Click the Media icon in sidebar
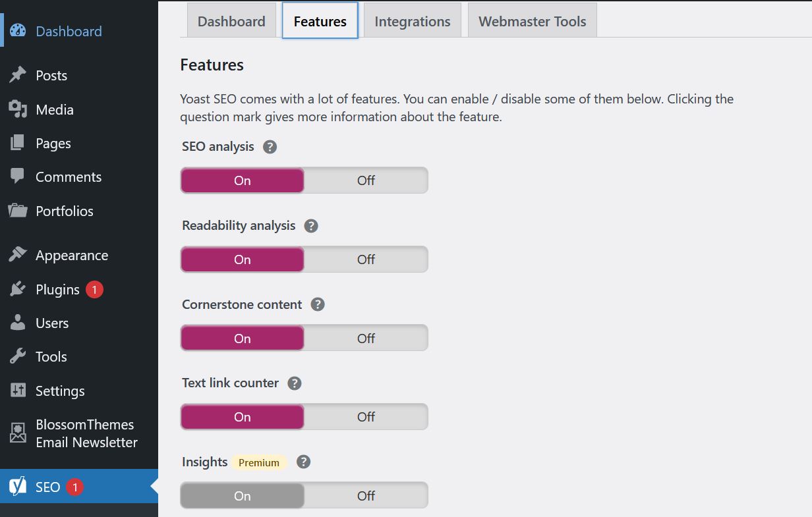The width and height of the screenshot is (812, 517). (18, 109)
